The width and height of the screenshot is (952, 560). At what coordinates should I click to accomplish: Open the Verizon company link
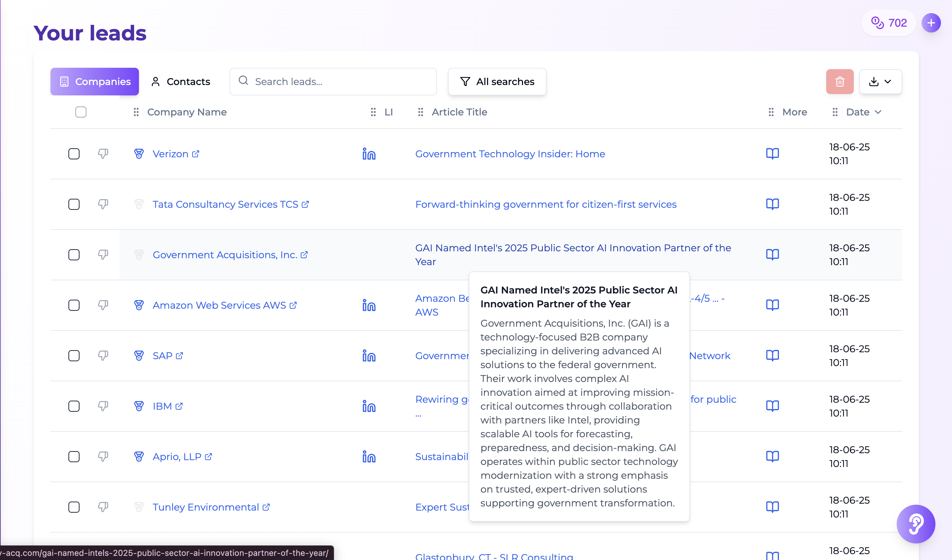point(176,154)
